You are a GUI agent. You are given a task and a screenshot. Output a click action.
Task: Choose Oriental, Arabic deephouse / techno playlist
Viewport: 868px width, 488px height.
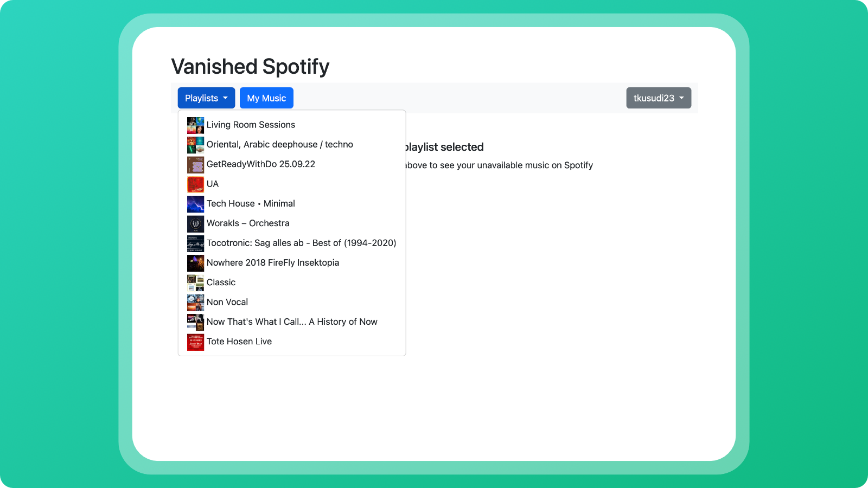click(x=279, y=144)
